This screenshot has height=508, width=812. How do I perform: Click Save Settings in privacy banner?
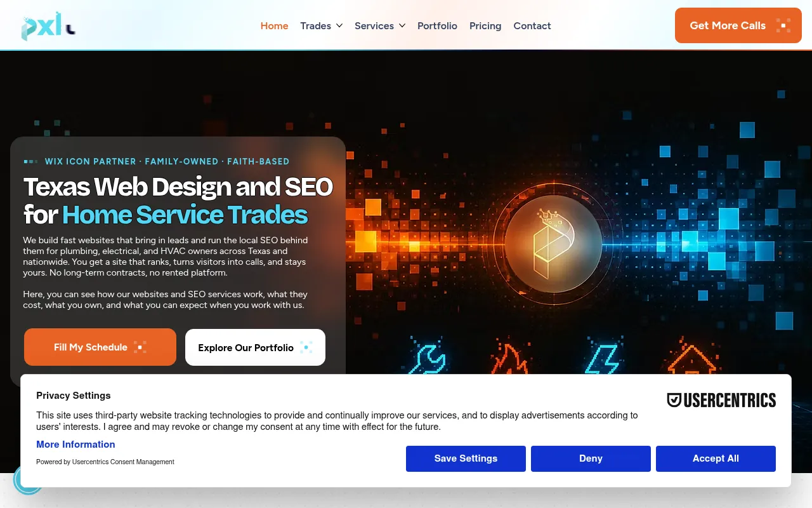466,458
